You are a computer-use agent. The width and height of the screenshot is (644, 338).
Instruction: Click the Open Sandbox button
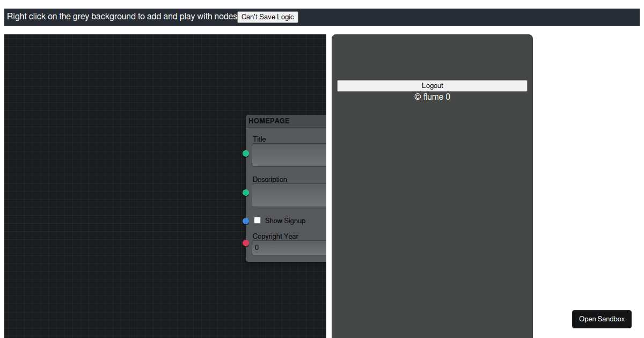point(602,319)
